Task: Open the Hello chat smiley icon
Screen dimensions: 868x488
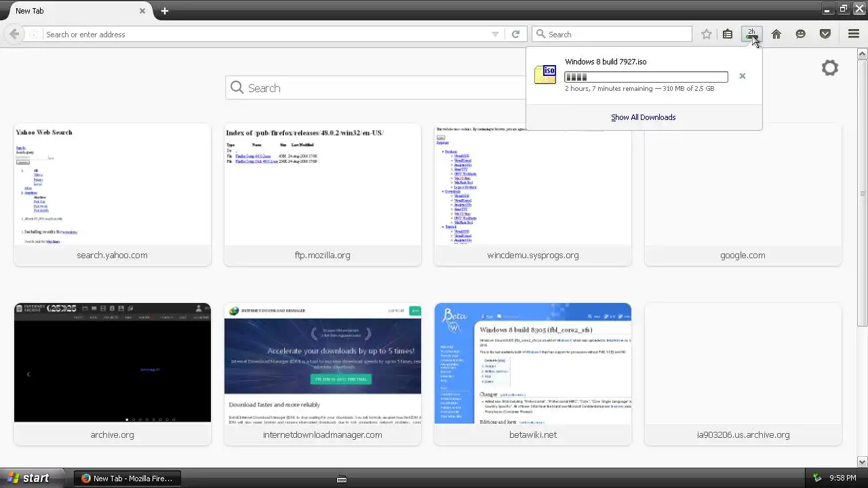Action: (801, 34)
